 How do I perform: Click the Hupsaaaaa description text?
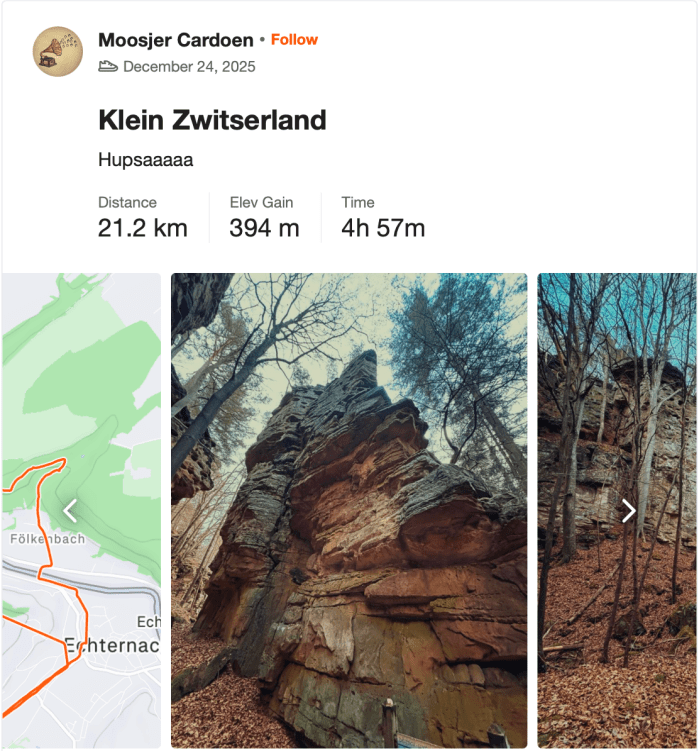146,160
